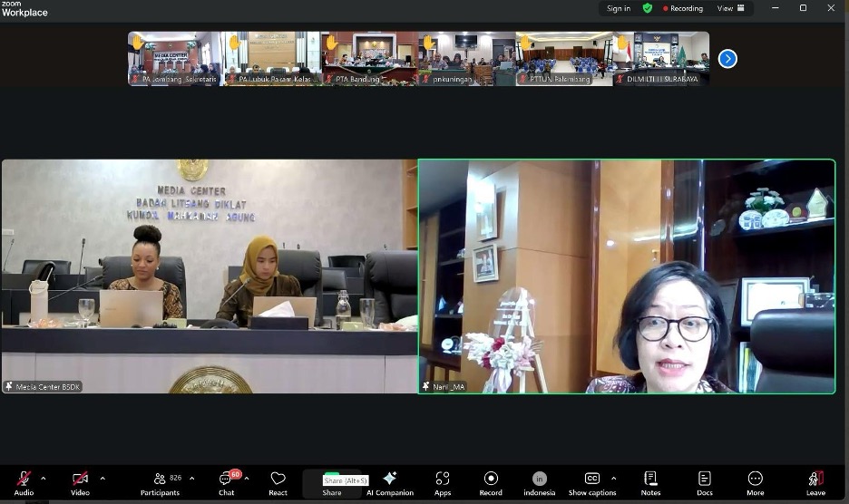Toggle Show captions
This screenshot has height=504, width=849.
tap(591, 483)
